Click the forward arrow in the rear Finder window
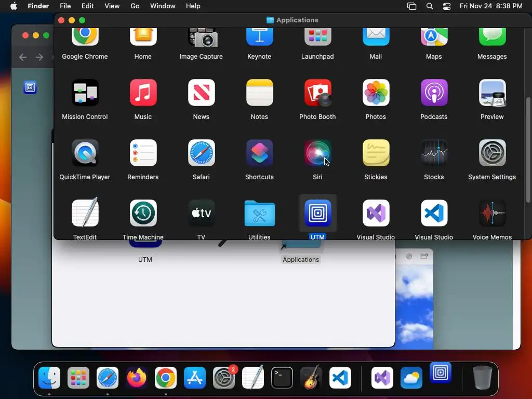 [x=39, y=57]
